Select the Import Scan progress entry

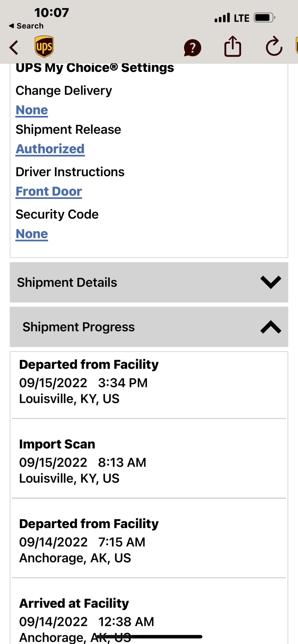coord(82,461)
